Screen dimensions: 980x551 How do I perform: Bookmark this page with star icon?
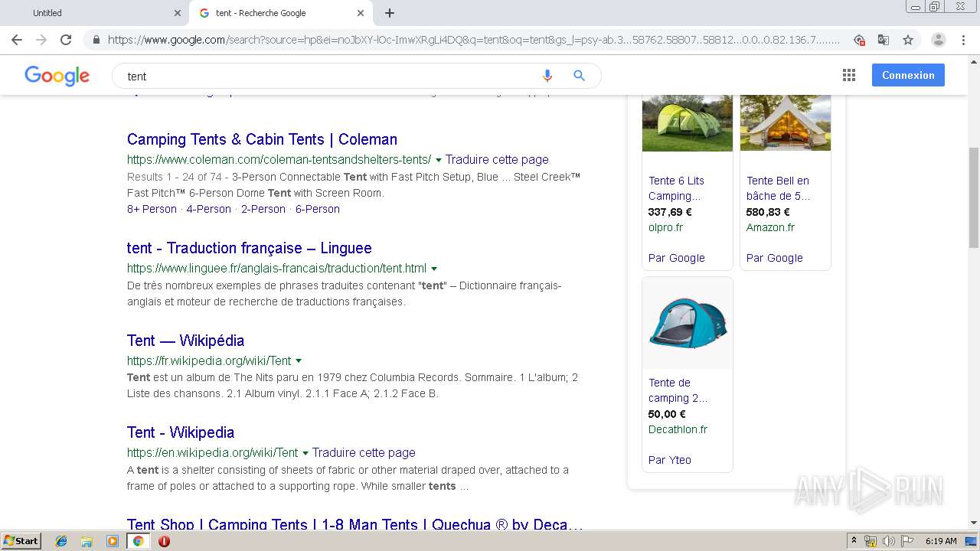tap(908, 40)
